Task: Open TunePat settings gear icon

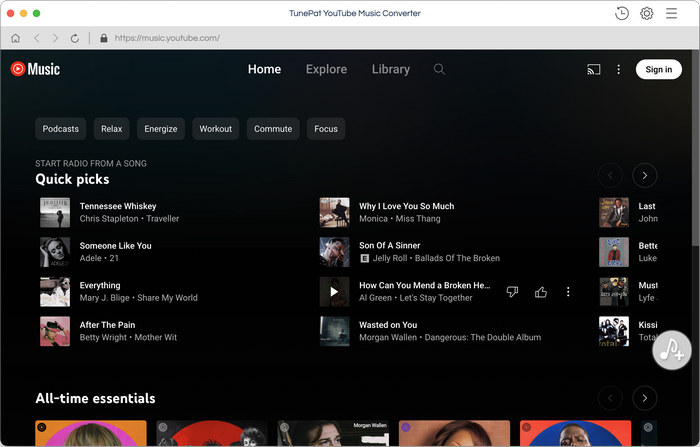Action: click(646, 13)
